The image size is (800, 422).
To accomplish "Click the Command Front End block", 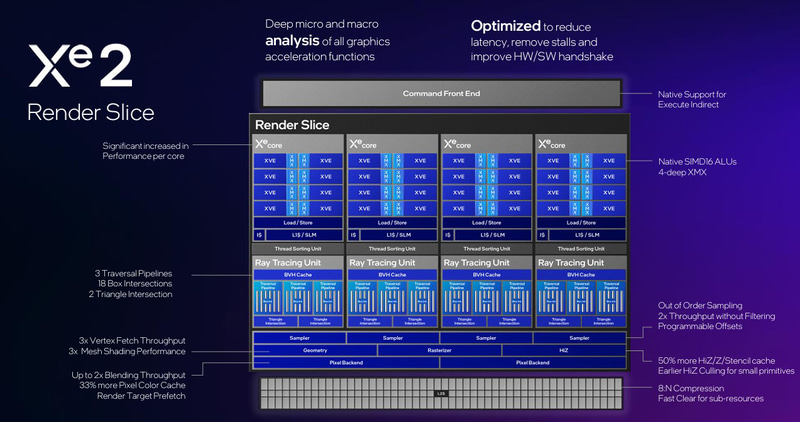I will pos(441,93).
